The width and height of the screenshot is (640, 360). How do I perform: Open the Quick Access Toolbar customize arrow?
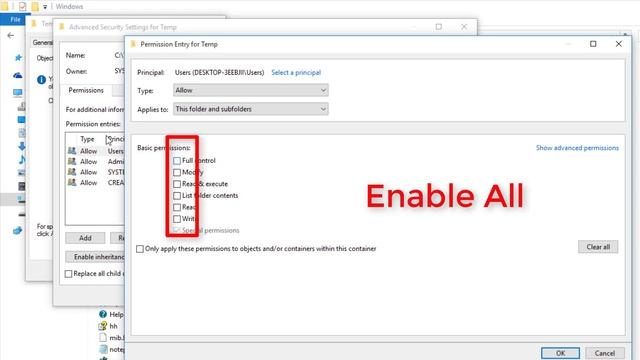coord(45,7)
